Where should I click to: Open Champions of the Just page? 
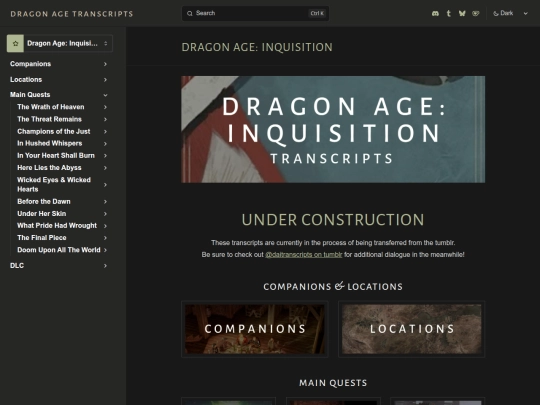[x=54, y=132]
